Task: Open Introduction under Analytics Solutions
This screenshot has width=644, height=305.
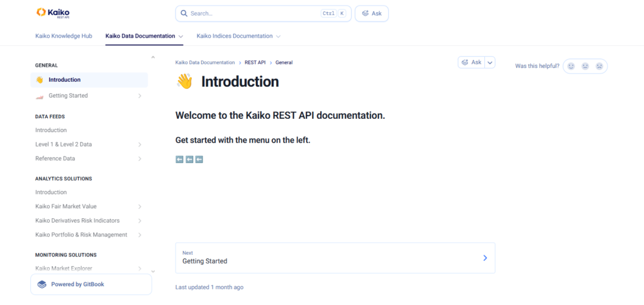Action: point(51,192)
